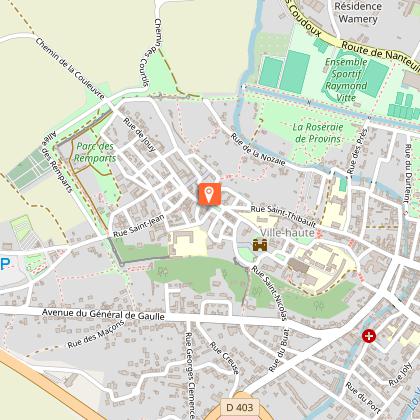Click the Résidence Wamery label
This screenshot has height=420, width=420.
(358, 12)
